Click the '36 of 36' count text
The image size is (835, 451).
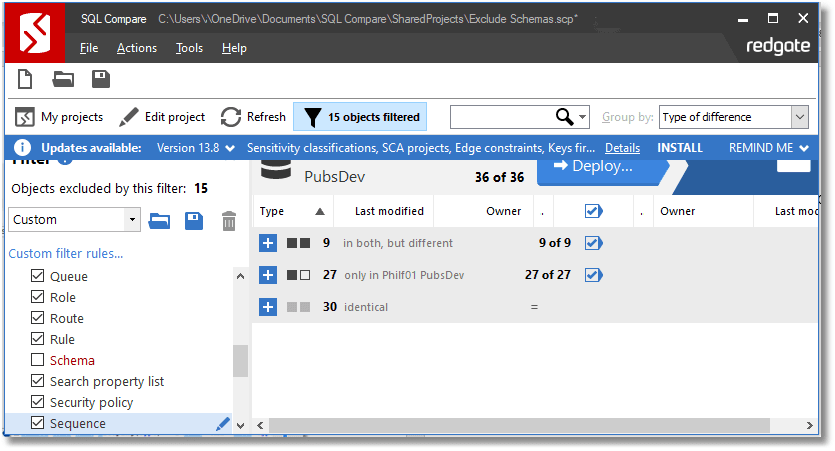pos(500,177)
